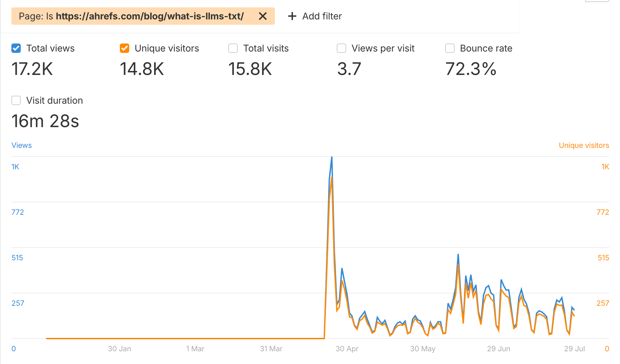Enable the Bounce rate metric
The width and height of the screenshot is (620, 364).
450,48
